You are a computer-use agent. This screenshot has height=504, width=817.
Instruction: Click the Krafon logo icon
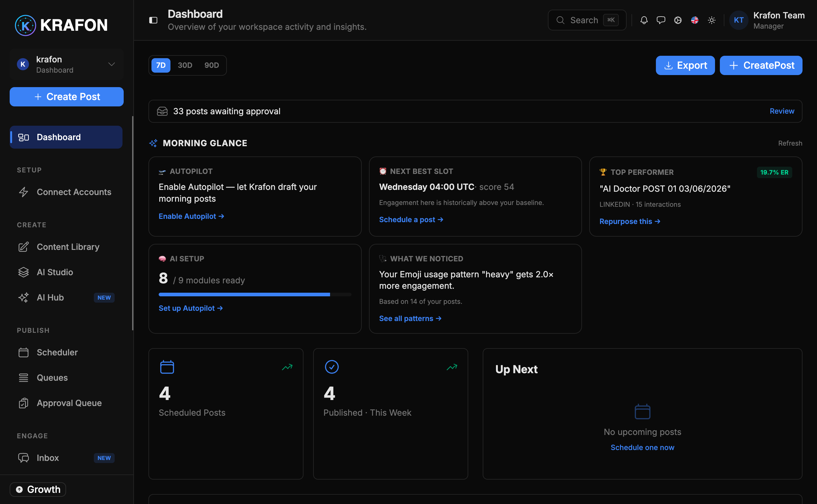[x=25, y=25]
